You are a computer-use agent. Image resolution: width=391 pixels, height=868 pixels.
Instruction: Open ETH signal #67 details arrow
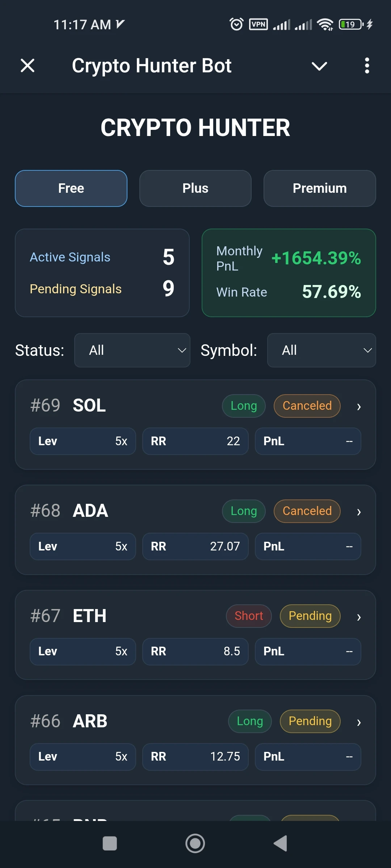click(359, 617)
